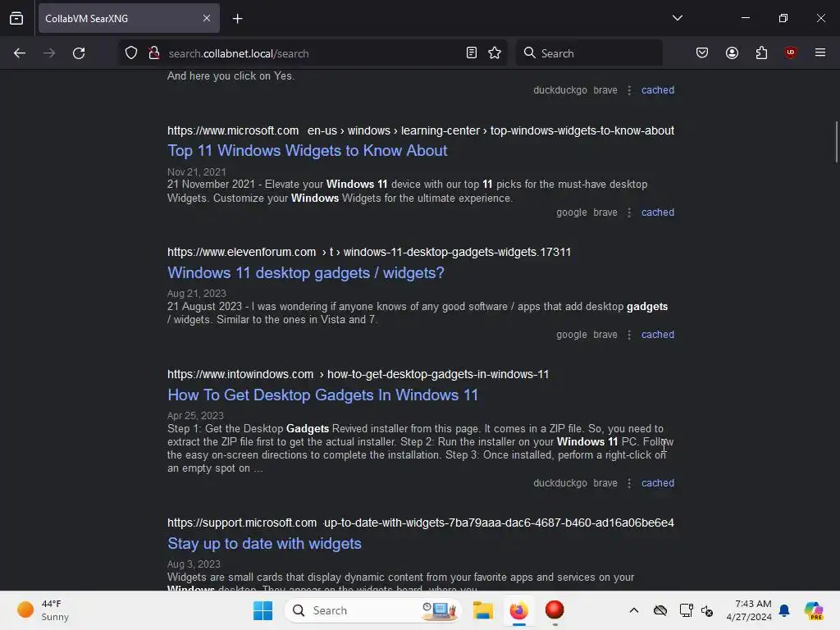The width and height of the screenshot is (840, 630).
Task: Show hidden system tray icons chevron
Action: coord(634,610)
